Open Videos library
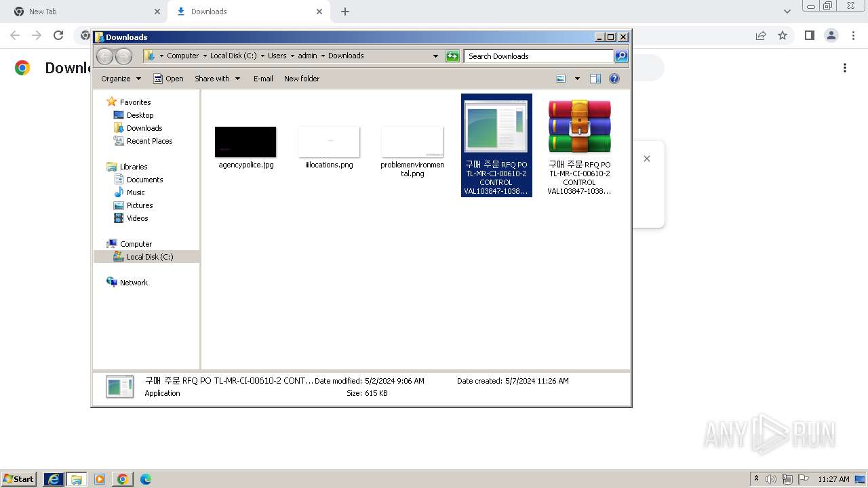The image size is (868, 488). 137,218
